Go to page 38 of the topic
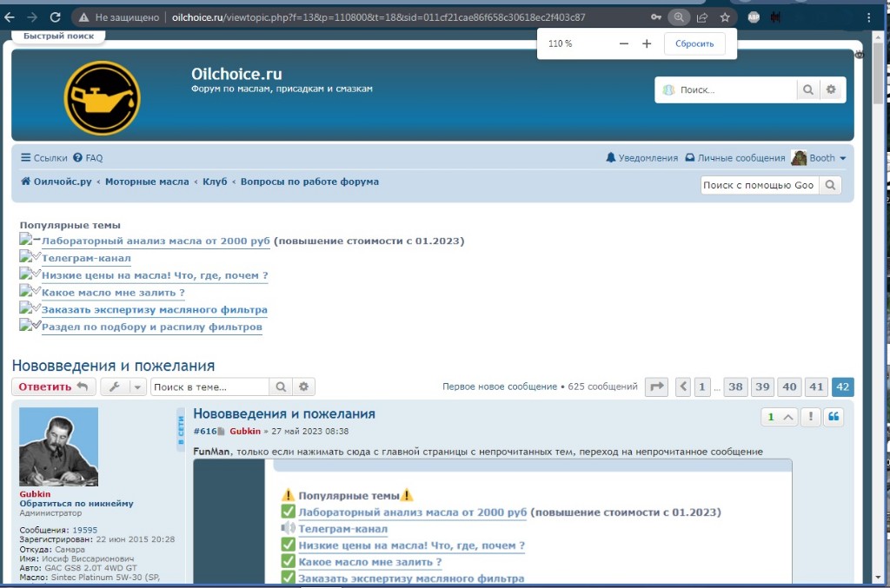 735,386
